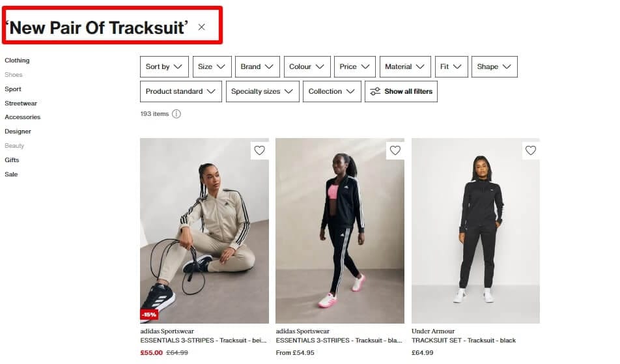Click the -15% discount badge
The width and height of the screenshot is (620, 364).
coord(150,315)
